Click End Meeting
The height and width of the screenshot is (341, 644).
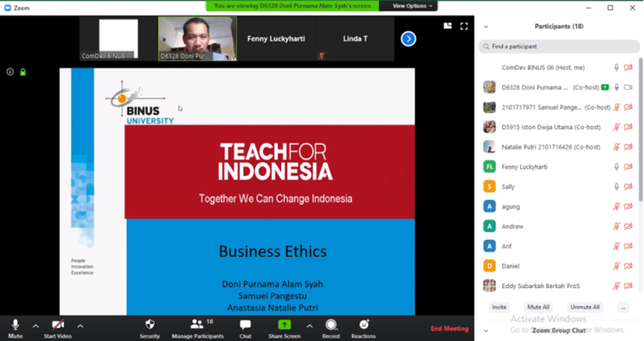[449, 328]
